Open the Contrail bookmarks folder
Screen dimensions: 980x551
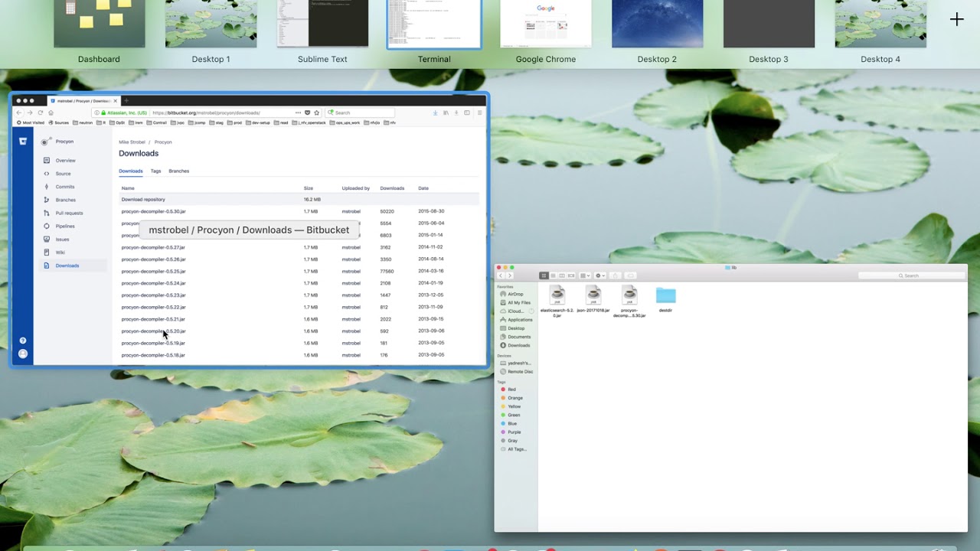click(157, 122)
